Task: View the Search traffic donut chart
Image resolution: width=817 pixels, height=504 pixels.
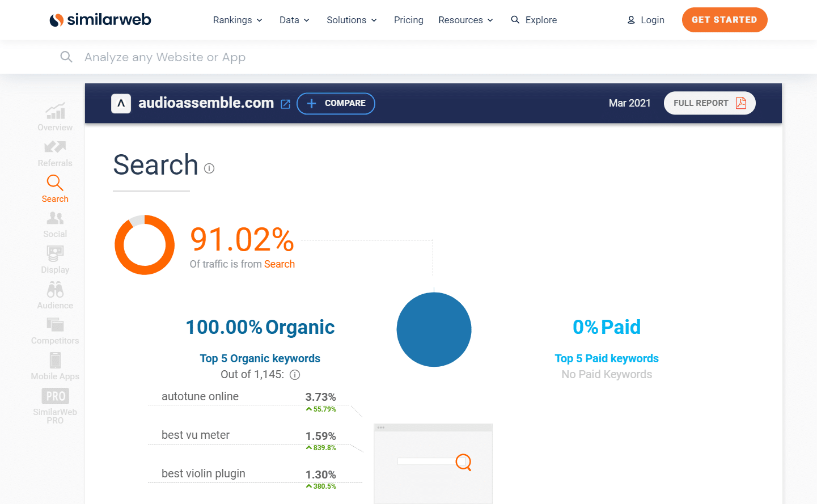Action: [x=145, y=245]
